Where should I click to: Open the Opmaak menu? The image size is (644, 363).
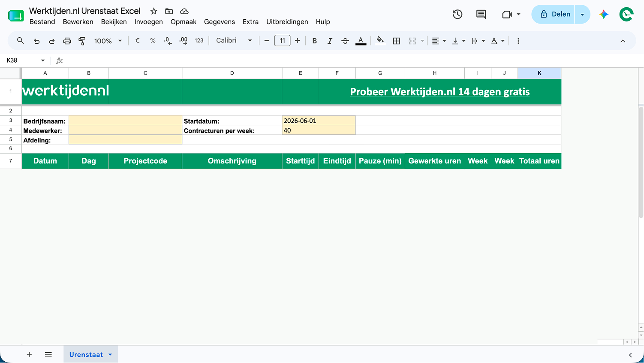pos(184,22)
